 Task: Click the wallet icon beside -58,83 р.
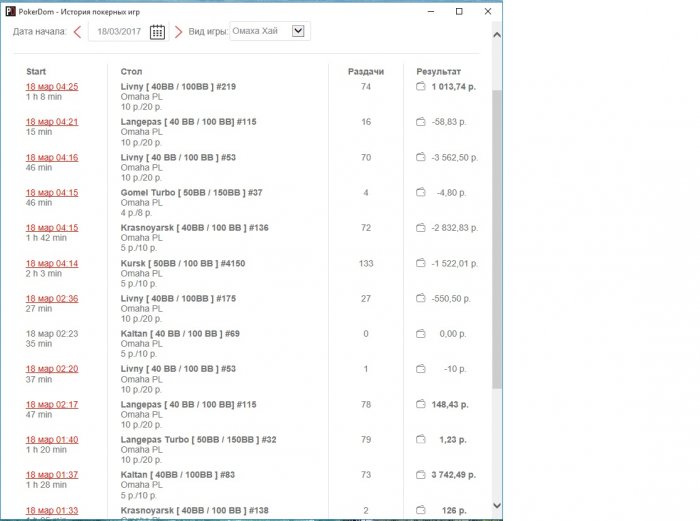click(421, 121)
